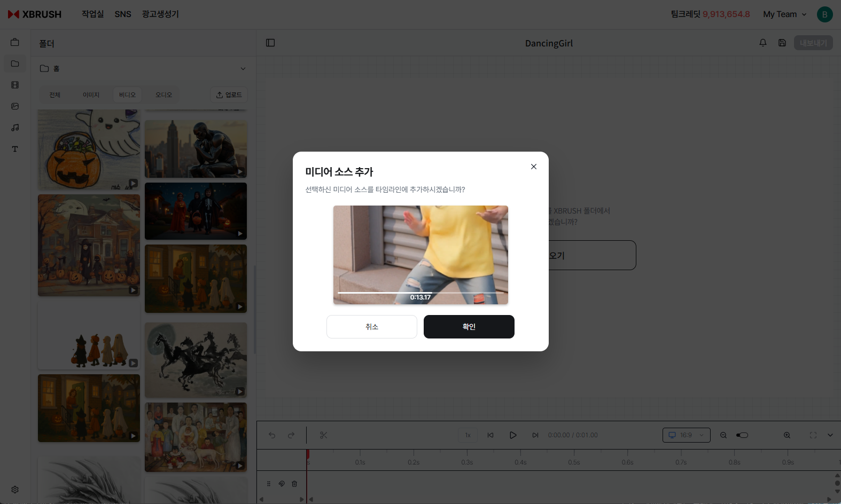Select the running horses ink video thumbnail
This screenshot has width=841, height=504.
click(x=196, y=360)
